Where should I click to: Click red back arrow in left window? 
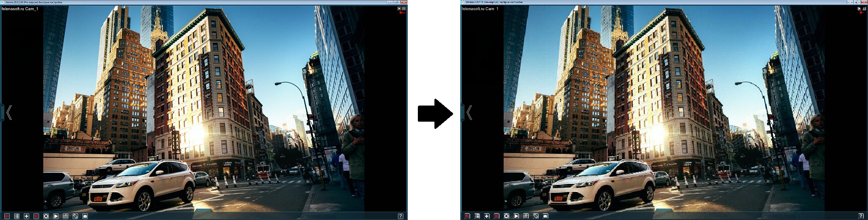(7, 216)
